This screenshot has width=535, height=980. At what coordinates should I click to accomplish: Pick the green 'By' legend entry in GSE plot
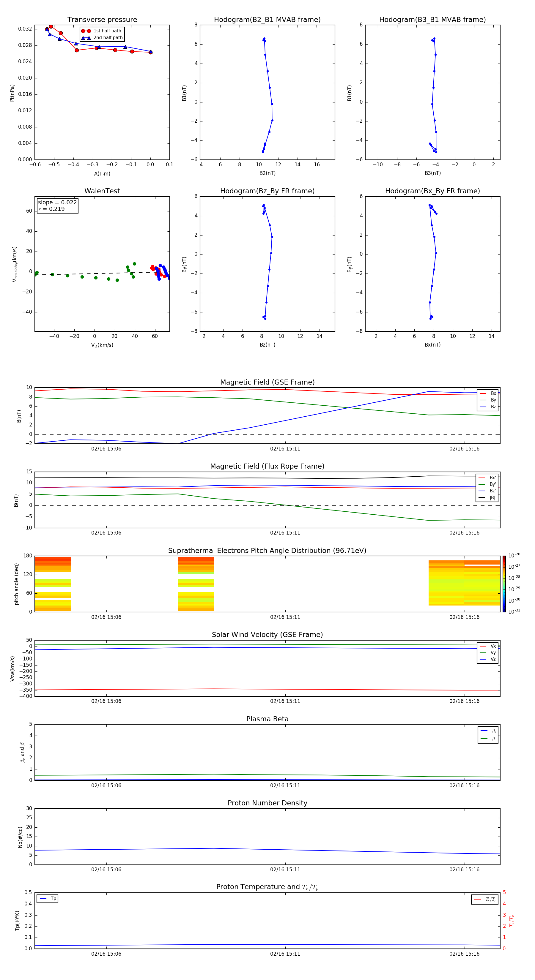[x=488, y=400]
